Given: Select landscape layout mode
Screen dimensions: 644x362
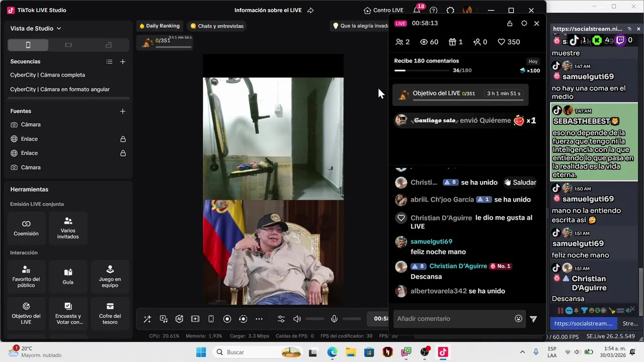Looking at the screenshot, I should click(68, 45).
